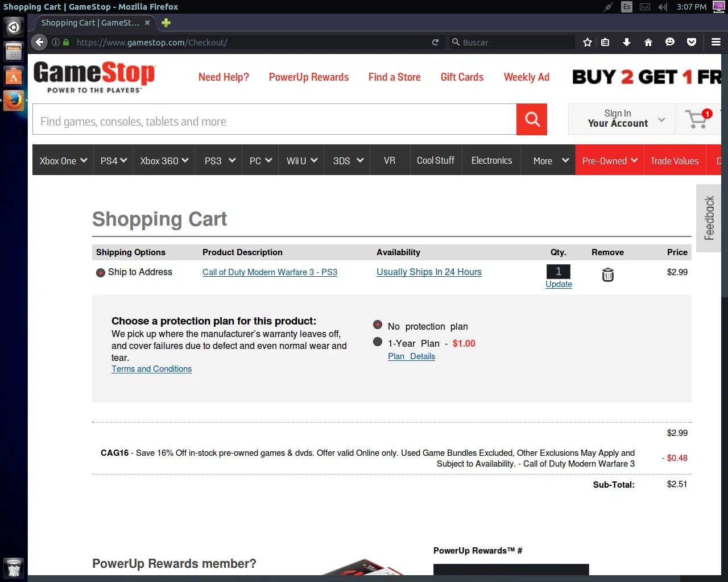The height and width of the screenshot is (582, 728).
Task: Focus the PowerUp Rewards number field
Action: 511,569
